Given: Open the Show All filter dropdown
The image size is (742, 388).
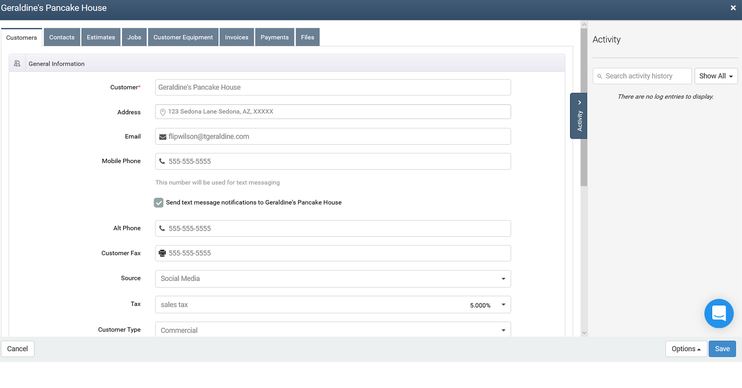Looking at the screenshot, I should pyautogui.click(x=716, y=76).
